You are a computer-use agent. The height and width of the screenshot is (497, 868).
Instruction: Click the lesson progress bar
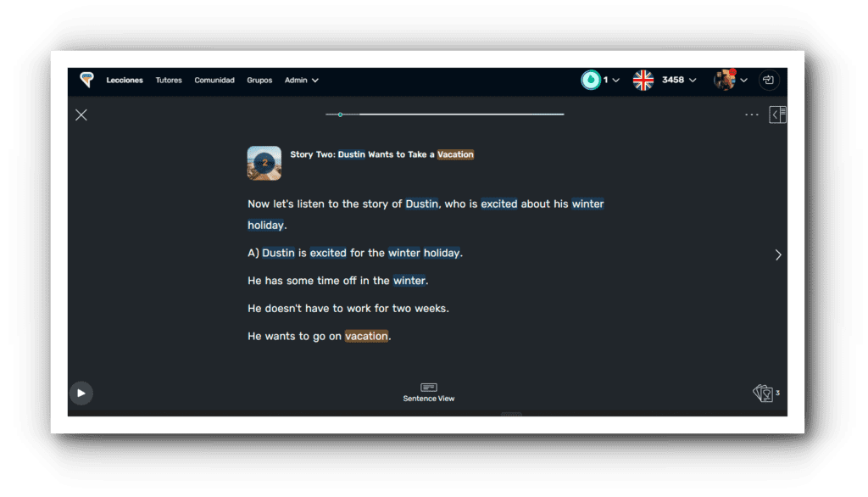pos(444,114)
